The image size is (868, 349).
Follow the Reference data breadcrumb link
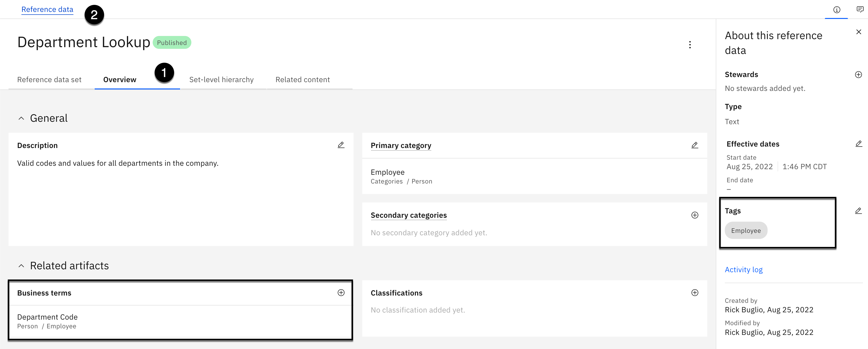[47, 9]
